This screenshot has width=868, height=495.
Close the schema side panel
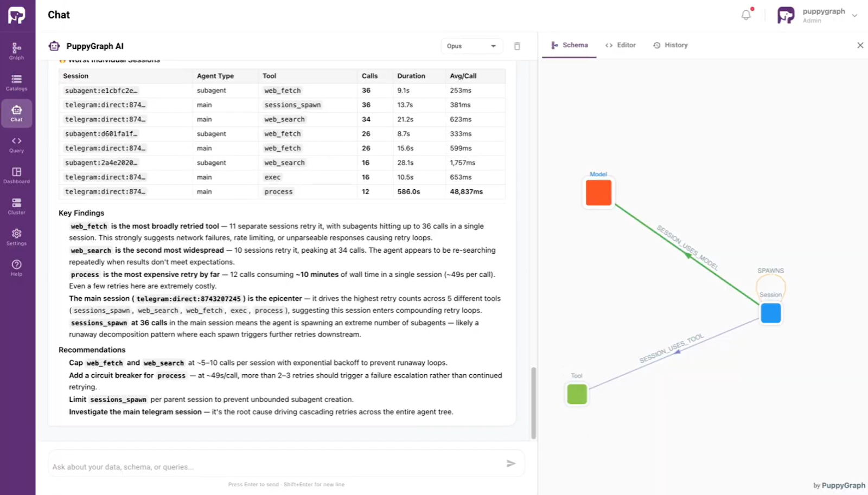point(860,45)
